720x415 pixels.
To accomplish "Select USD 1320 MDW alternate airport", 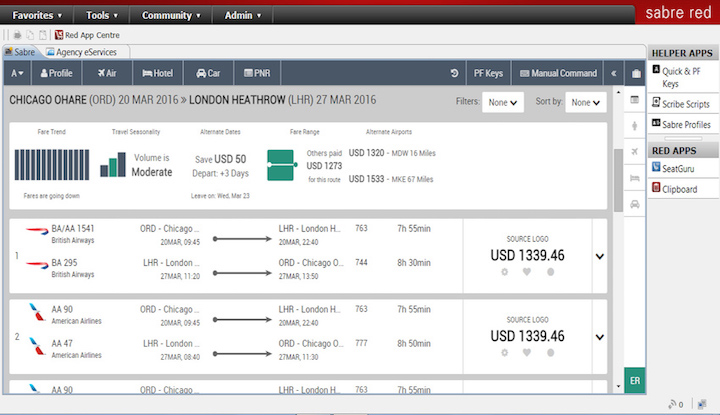I will click(392, 153).
